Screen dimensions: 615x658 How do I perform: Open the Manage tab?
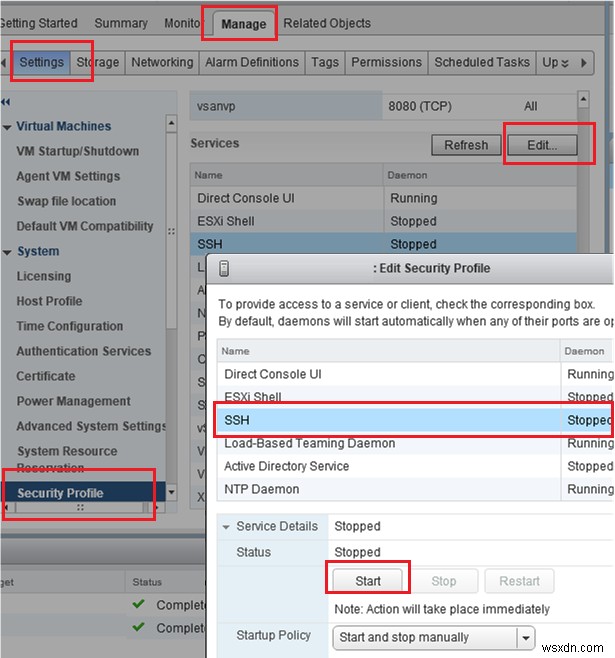243,24
